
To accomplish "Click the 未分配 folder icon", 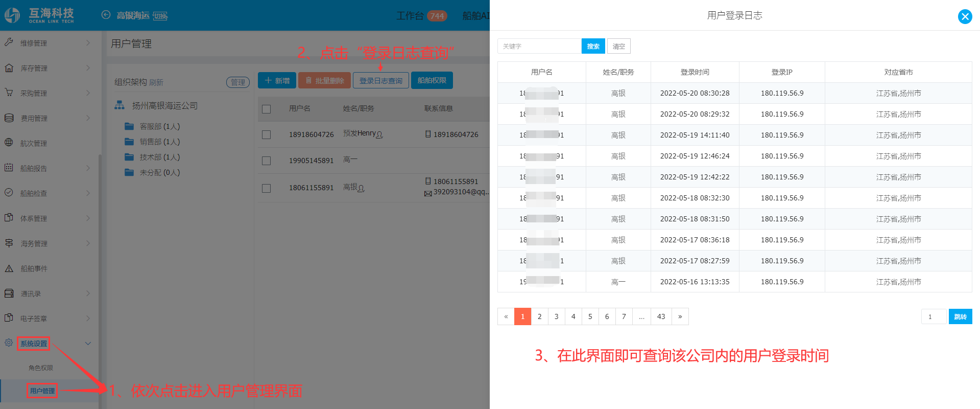I will [129, 172].
